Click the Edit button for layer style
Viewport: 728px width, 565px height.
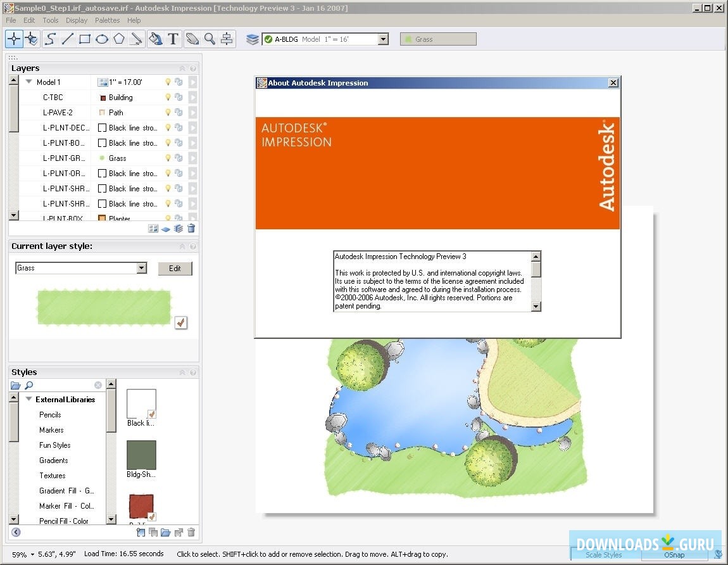click(175, 269)
